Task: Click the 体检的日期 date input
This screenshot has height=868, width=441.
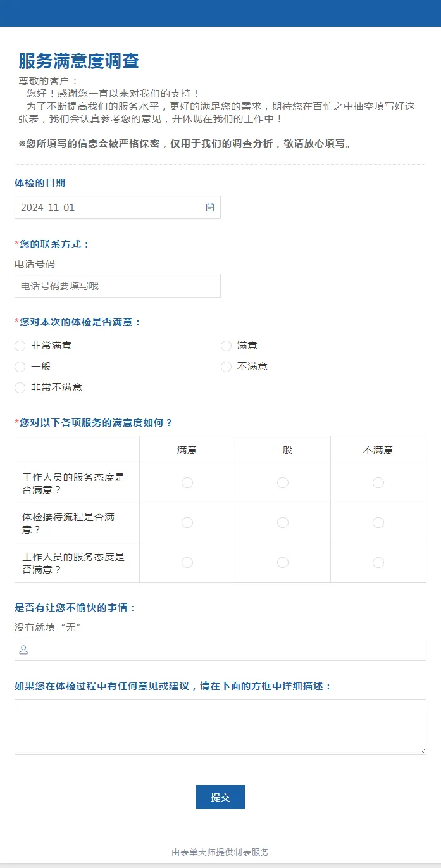Action: tap(108, 208)
